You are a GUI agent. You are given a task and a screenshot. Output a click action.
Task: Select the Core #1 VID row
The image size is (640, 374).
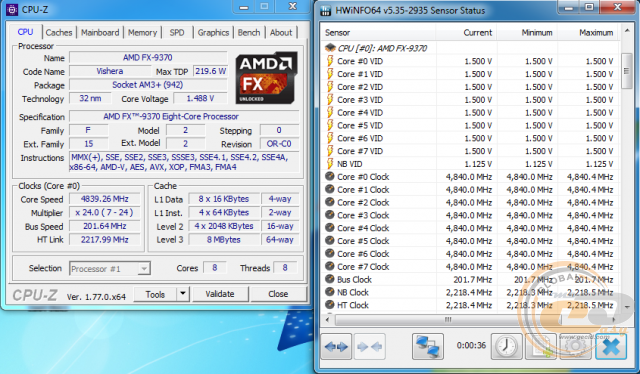tap(471, 74)
